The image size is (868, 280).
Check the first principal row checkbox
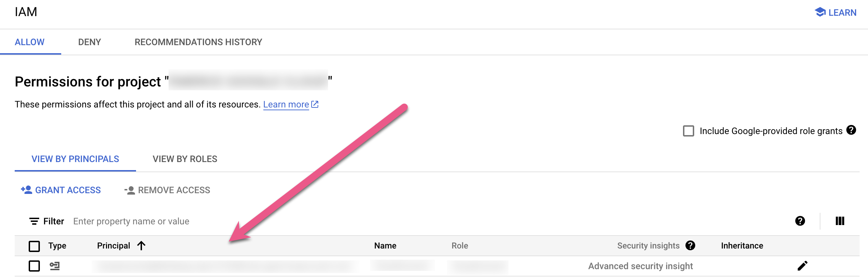click(x=34, y=266)
